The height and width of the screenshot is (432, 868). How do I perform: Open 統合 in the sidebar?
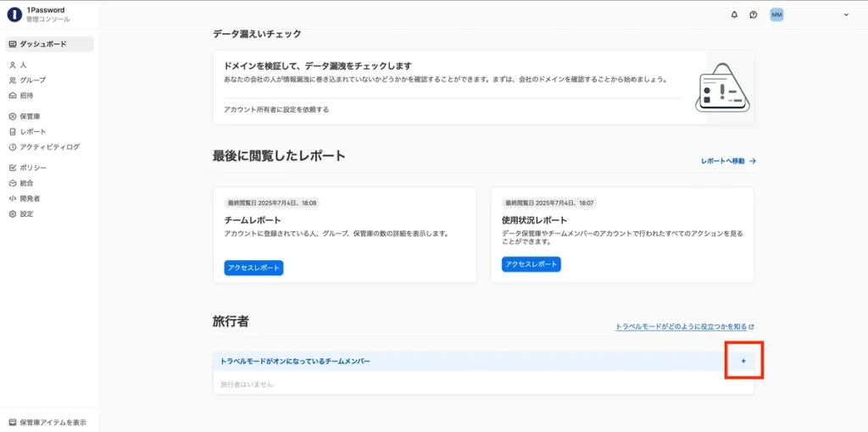(x=27, y=183)
